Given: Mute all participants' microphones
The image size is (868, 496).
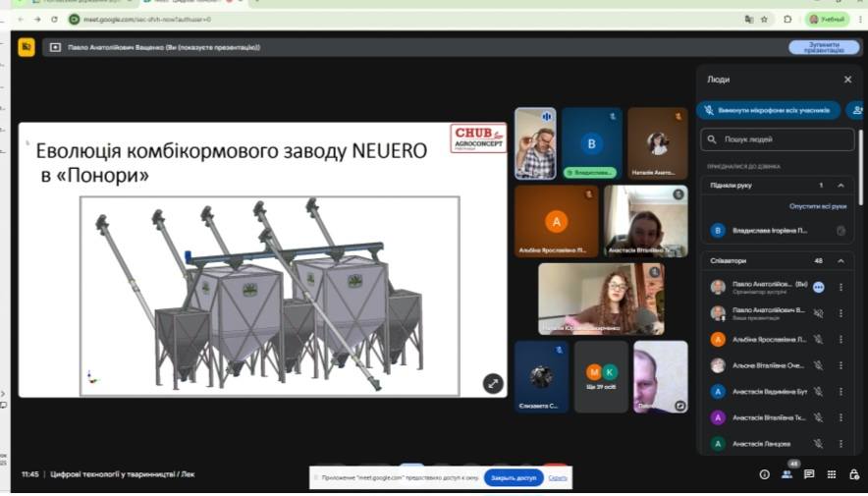Looking at the screenshot, I should [769, 110].
